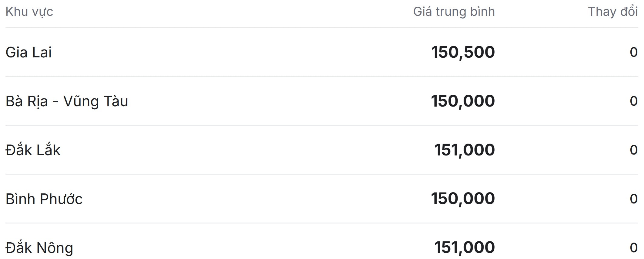Sort by the Giá trung bình header
Viewport: 644px width, 259px height.
pyautogui.click(x=454, y=12)
